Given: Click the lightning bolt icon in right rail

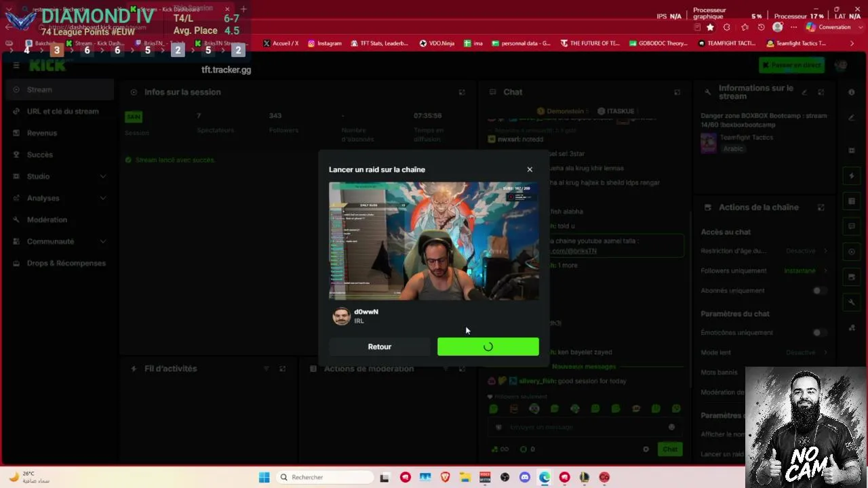Looking at the screenshot, I should point(852,176).
